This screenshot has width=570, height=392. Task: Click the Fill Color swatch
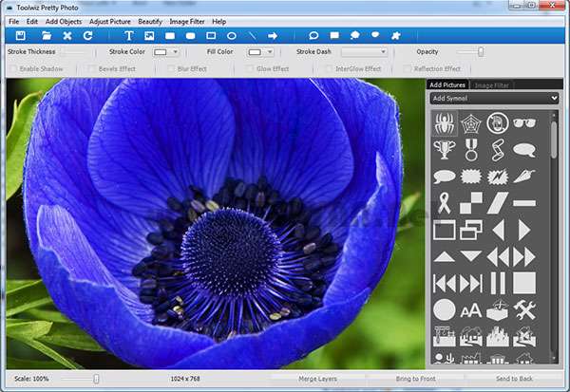(255, 52)
